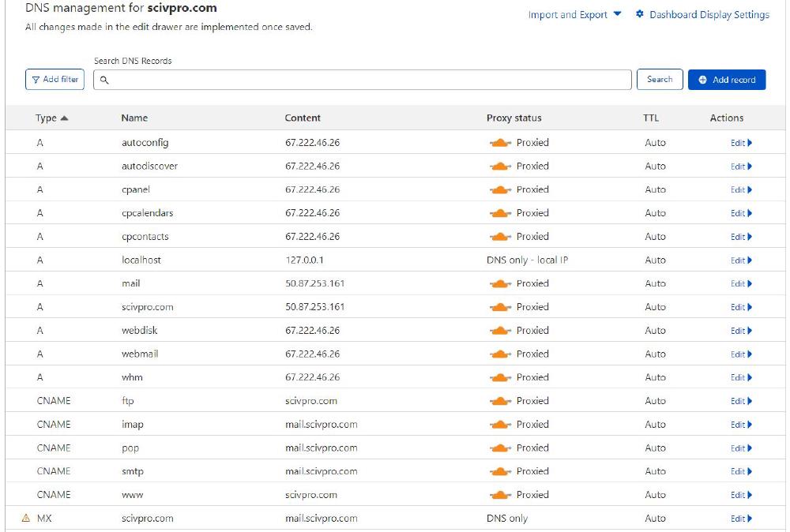Click the 'DNS only - local IP' status text
Viewport: 790px width, 532px height.
pos(527,260)
